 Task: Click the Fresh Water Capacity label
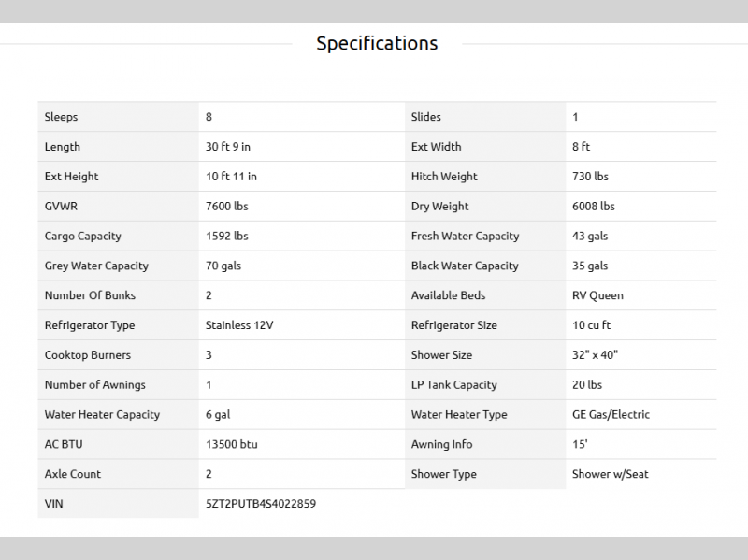click(465, 237)
